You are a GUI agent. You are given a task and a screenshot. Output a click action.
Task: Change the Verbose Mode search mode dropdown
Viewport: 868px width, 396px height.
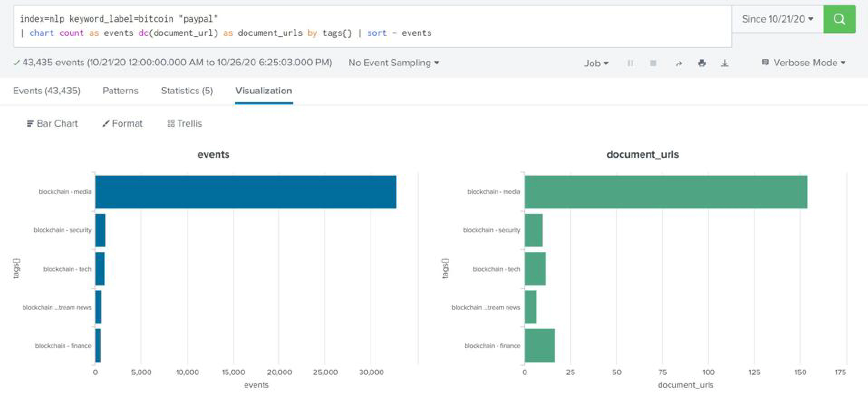[x=804, y=63]
